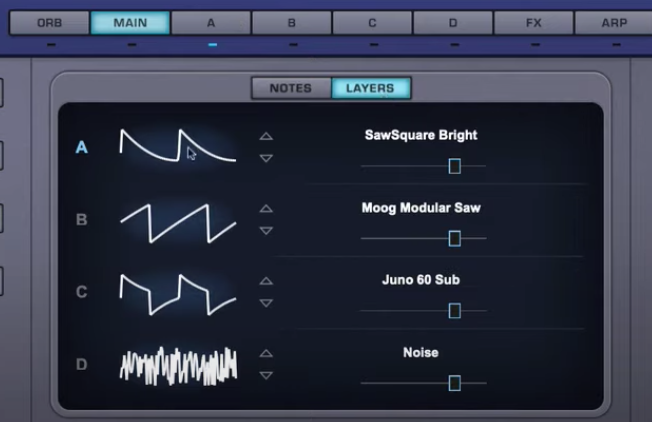Open the layer D tab
This screenshot has width=652, height=422.
click(453, 23)
